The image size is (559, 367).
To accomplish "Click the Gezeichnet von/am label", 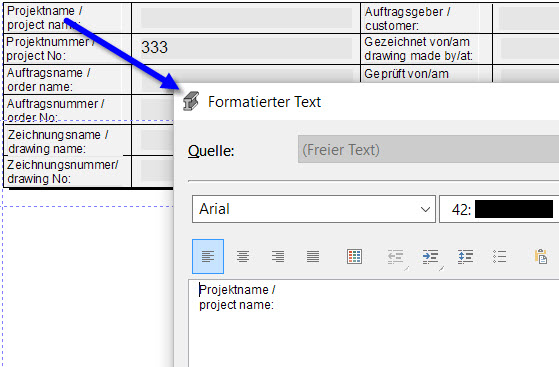I will (419, 49).
